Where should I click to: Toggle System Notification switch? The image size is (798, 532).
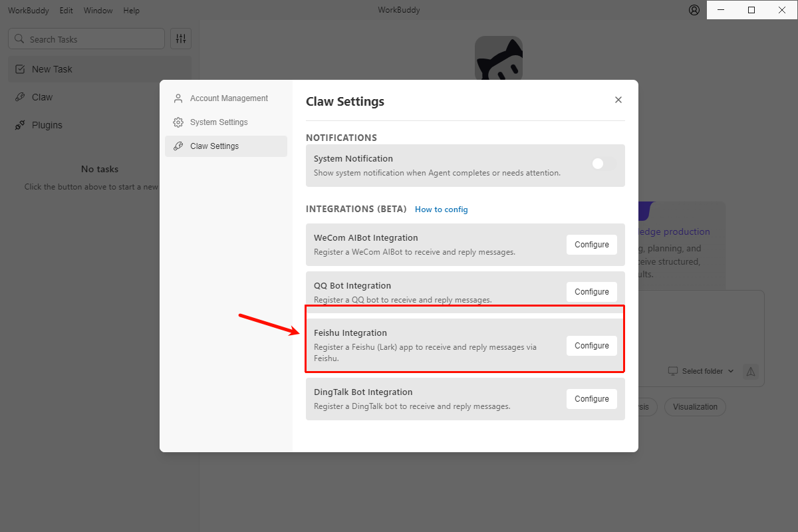coord(604,164)
